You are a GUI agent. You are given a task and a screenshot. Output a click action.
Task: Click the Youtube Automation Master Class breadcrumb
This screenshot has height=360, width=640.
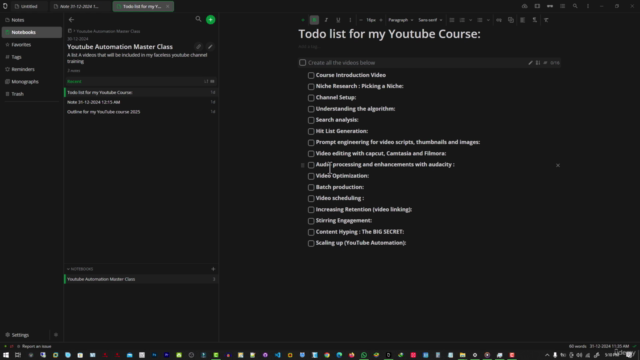point(108,31)
